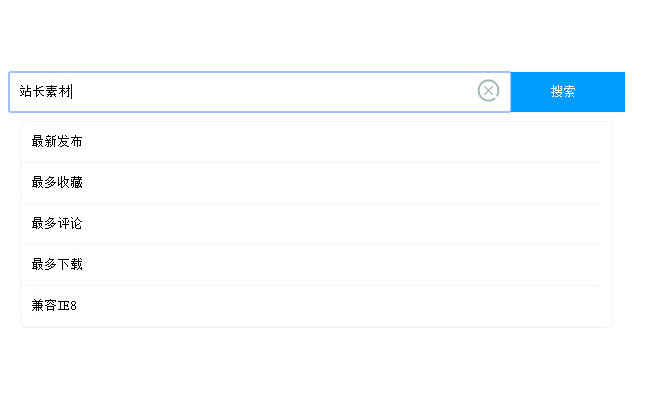
Task: Click the typed text 站长素材
Action: pyautogui.click(x=46, y=91)
